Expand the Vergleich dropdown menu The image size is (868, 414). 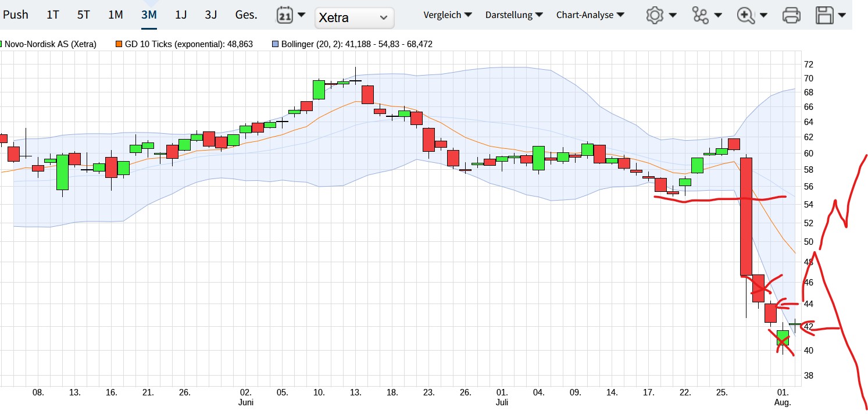coord(447,15)
